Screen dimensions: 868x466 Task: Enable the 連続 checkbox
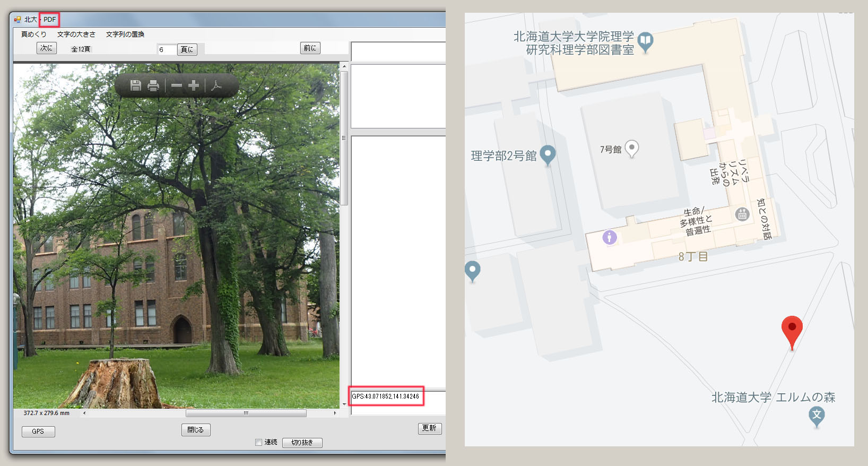tap(259, 442)
